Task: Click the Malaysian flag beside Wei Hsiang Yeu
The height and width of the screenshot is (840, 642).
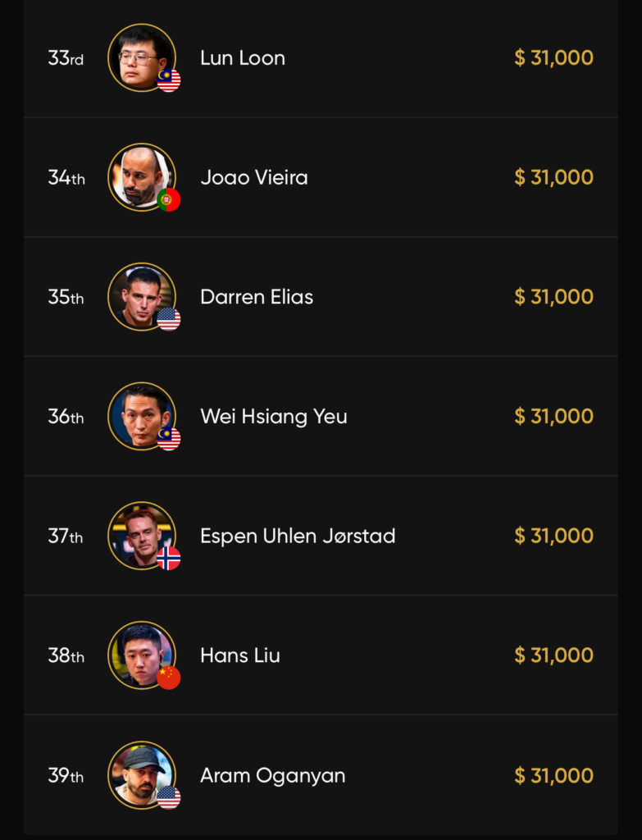Action: point(169,439)
